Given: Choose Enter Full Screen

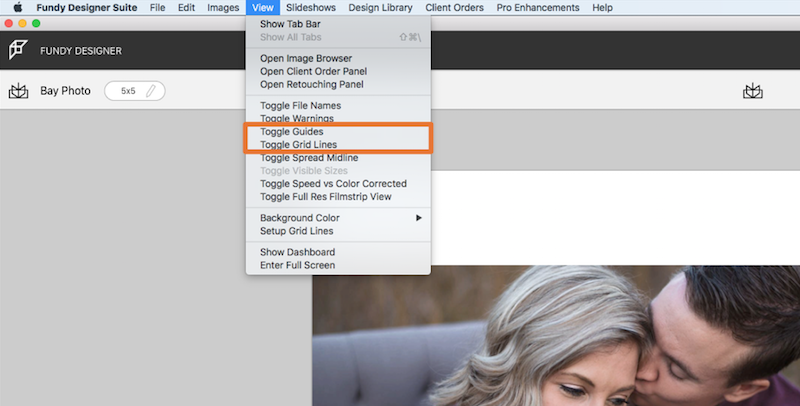Looking at the screenshot, I should pyautogui.click(x=338, y=265).
